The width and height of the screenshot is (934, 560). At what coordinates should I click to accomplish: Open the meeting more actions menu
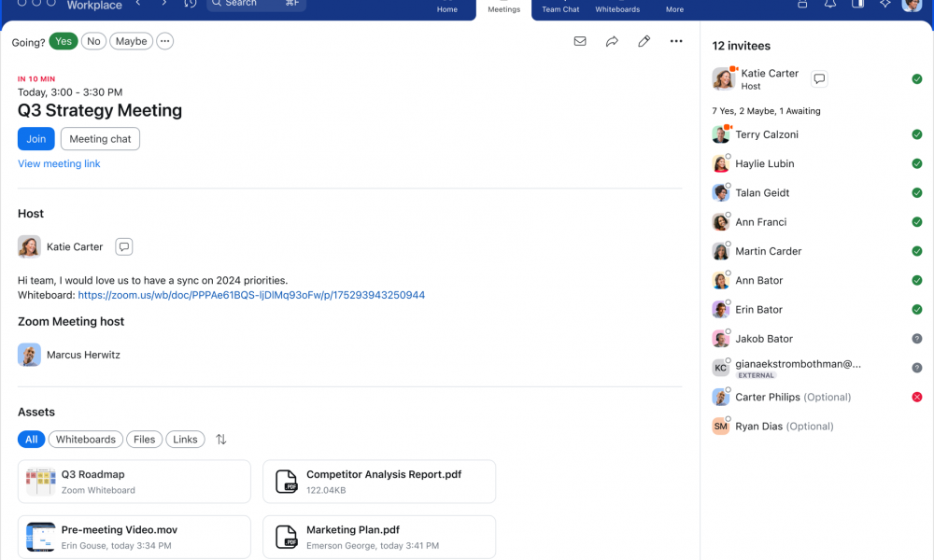[x=676, y=41]
